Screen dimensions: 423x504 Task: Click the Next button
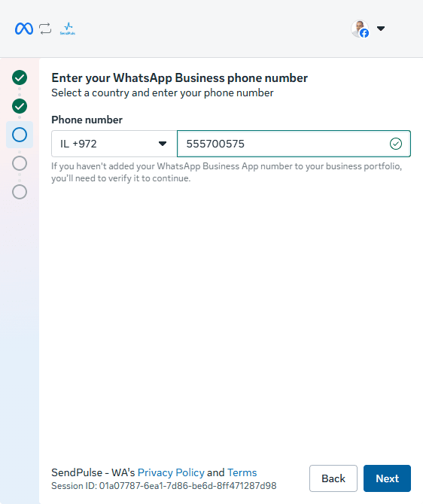[388, 478]
